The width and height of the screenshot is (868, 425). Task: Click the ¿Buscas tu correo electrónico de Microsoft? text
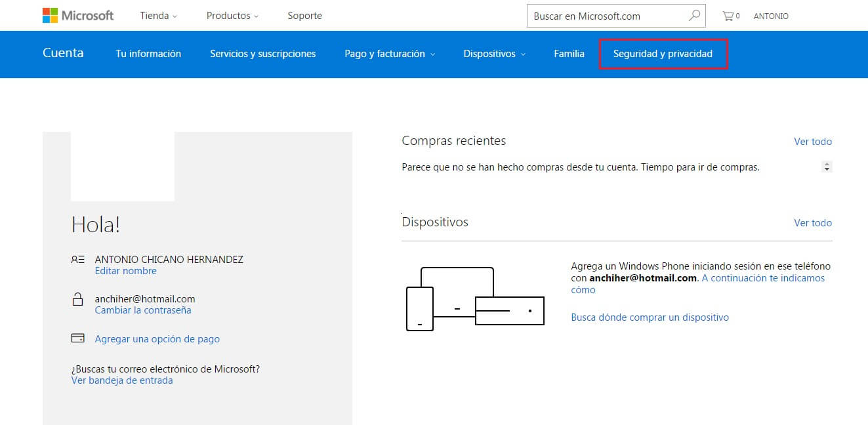tap(165, 369)
